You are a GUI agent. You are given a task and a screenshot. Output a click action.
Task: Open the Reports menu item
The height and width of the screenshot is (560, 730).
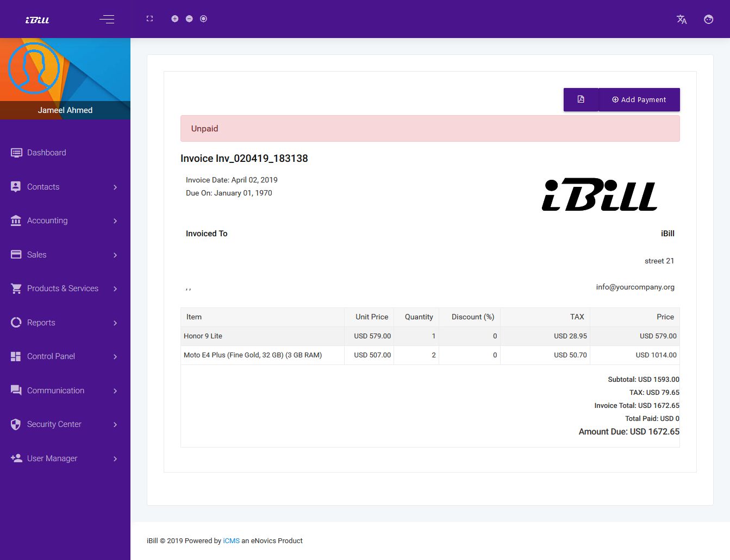(65, 323)
